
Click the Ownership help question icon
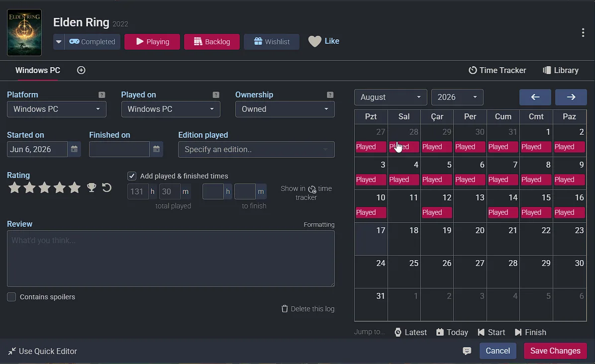330,95
